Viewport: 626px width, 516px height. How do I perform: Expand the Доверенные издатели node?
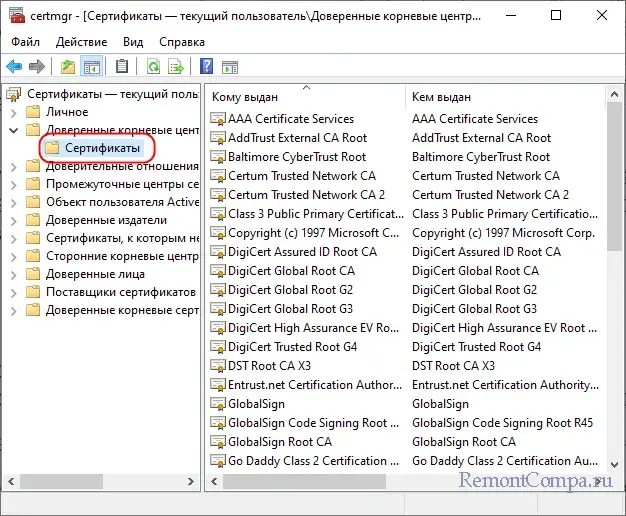click(14, 220)
